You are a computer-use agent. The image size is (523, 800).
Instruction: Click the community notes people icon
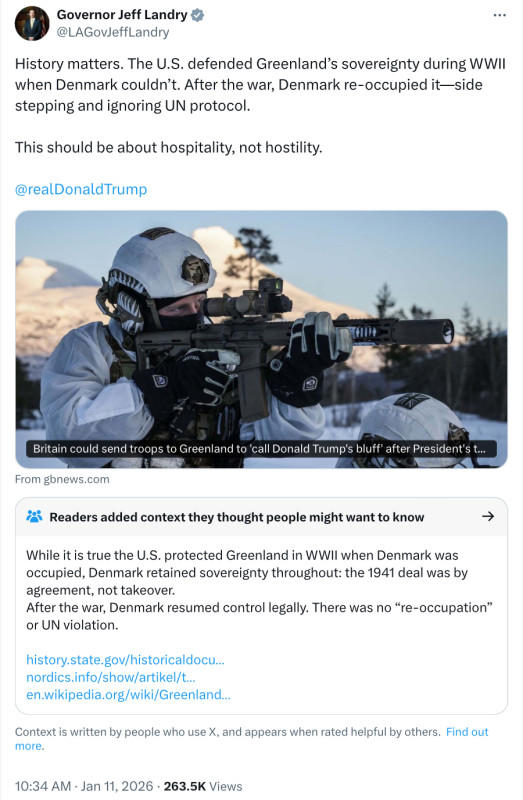(x=34, y=516)
